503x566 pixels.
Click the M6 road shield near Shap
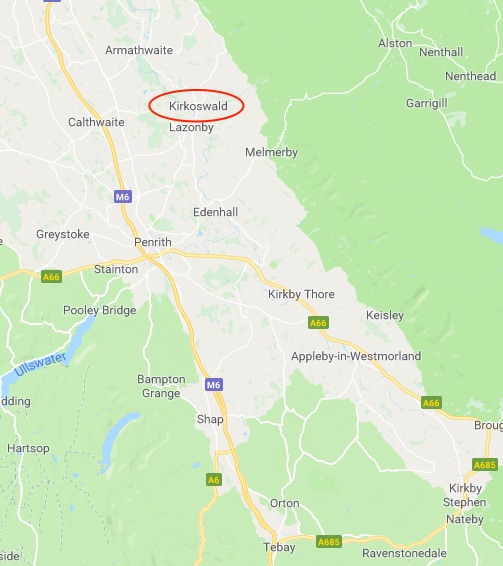pyautogui.click(x=214, y=385)
